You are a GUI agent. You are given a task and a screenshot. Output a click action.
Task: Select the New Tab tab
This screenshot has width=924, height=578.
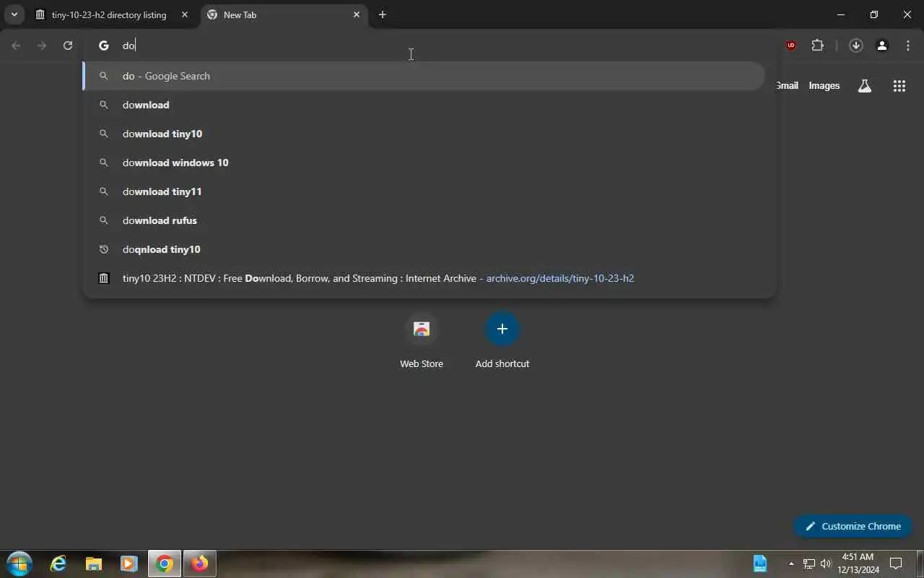(283, 14)
